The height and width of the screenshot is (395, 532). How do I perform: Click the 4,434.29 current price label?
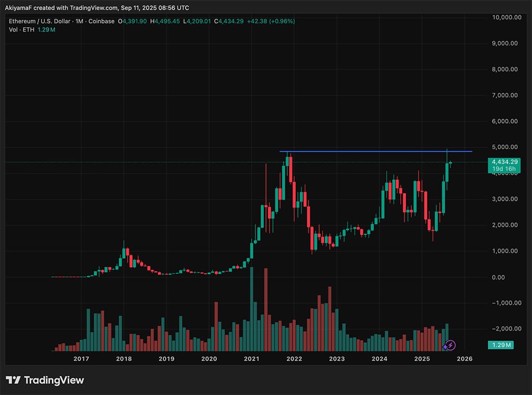coord(504,162)
